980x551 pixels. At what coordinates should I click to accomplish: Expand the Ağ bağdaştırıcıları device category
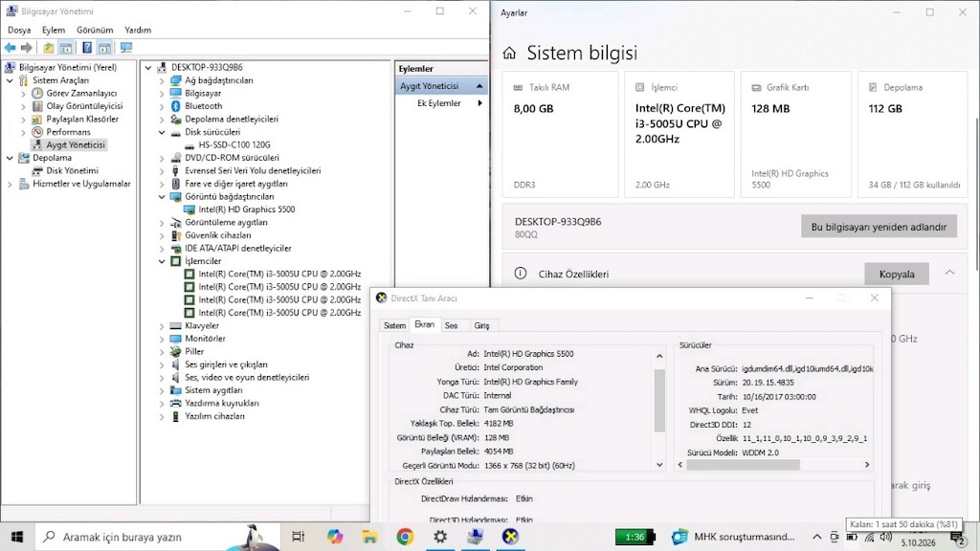162,80
